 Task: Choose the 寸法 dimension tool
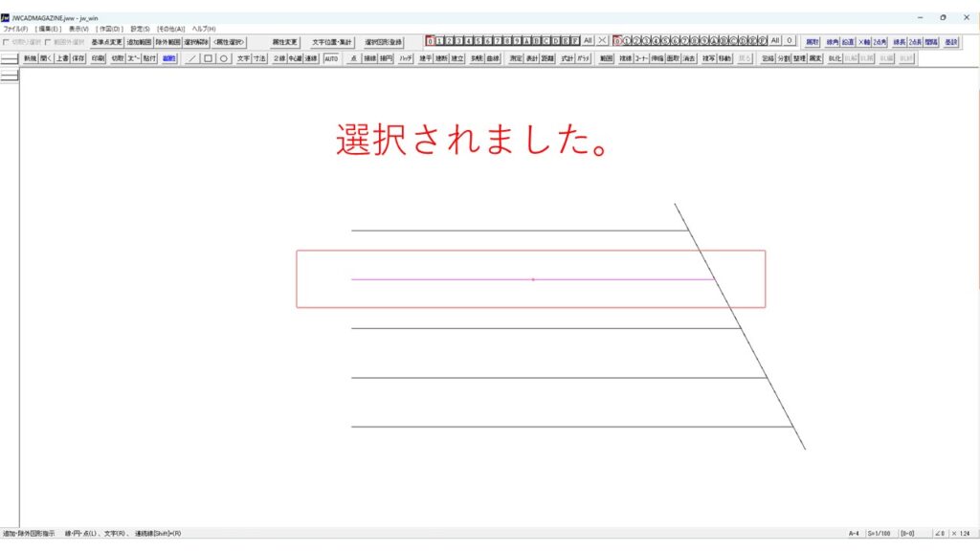click(259, 58)
